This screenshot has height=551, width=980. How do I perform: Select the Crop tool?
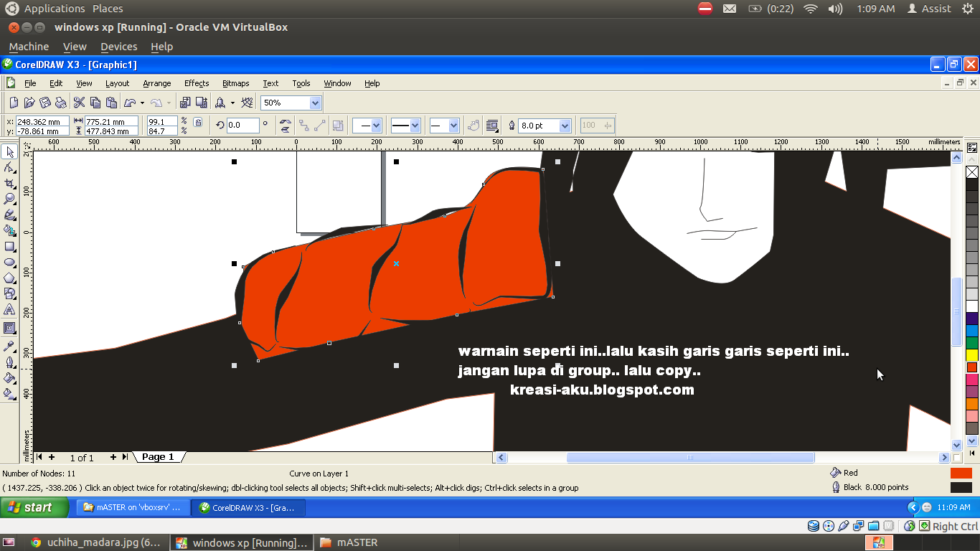pos(9,183)
